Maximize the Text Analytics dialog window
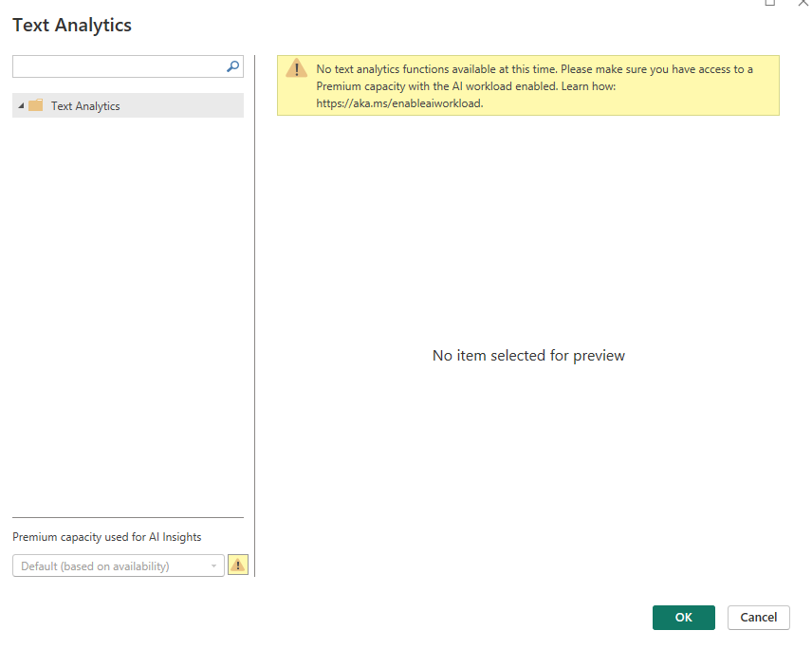812x649 pixels. pyautogui.click(x=770, y=3)
